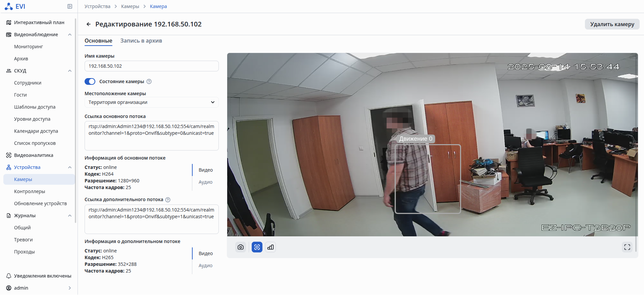Viewport: 644px width, 295px height.
Task: Show help for additional stream link
Action: pyautogui.click(x=168, y=200)
